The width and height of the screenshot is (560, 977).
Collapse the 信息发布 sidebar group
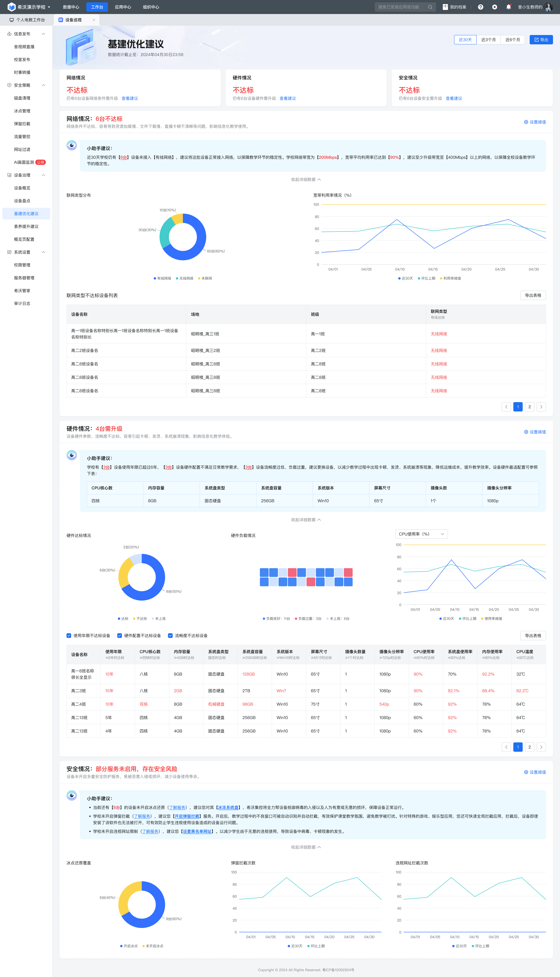43,34
